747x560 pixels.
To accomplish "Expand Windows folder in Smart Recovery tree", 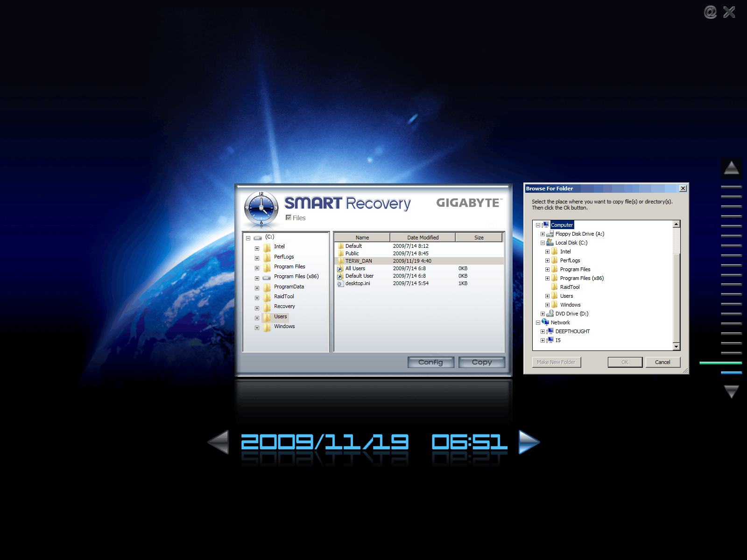I will [257, 328].
